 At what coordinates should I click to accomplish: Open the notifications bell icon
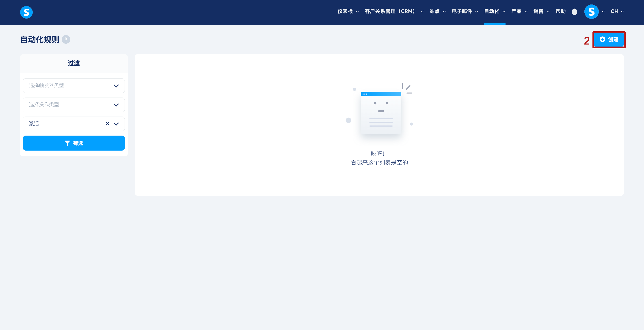574,12
